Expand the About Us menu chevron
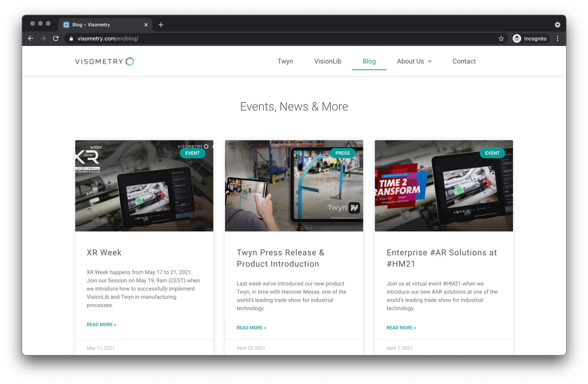Viewport: 588px width, 384px height. click(x=430, y=61)
